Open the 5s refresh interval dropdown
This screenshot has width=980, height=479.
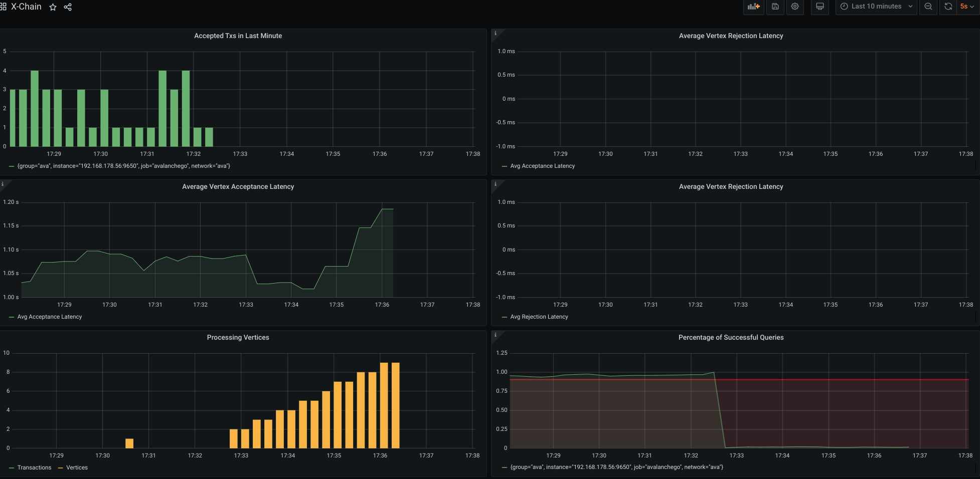click(x=965, y=7)
